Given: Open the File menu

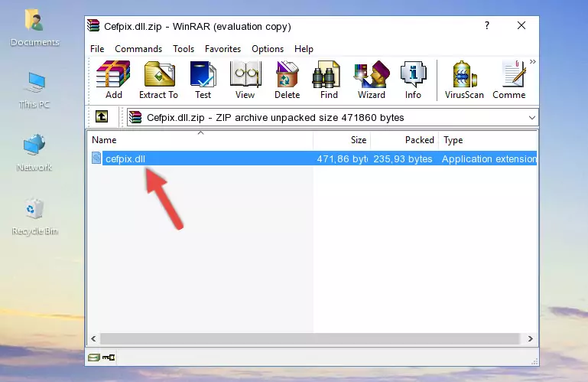Looking at the screenshot, I should 97,49.
